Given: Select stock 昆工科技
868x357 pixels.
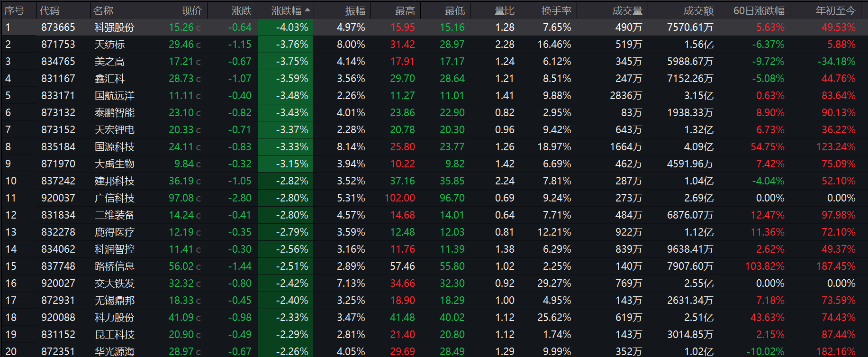Looking at the screenshot, I should (115, 335).
